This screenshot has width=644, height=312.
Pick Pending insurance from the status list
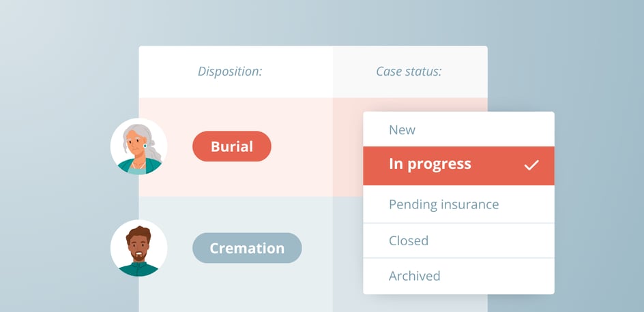pos(443,204)
